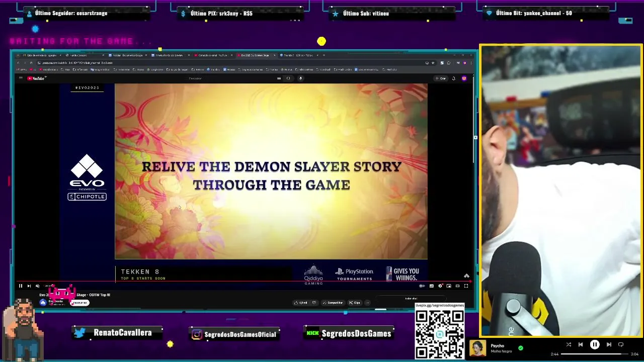The height and width of the screenshot is (362, 644).
Task: Click the Clipe button under the video
Action: coord(355,303)
